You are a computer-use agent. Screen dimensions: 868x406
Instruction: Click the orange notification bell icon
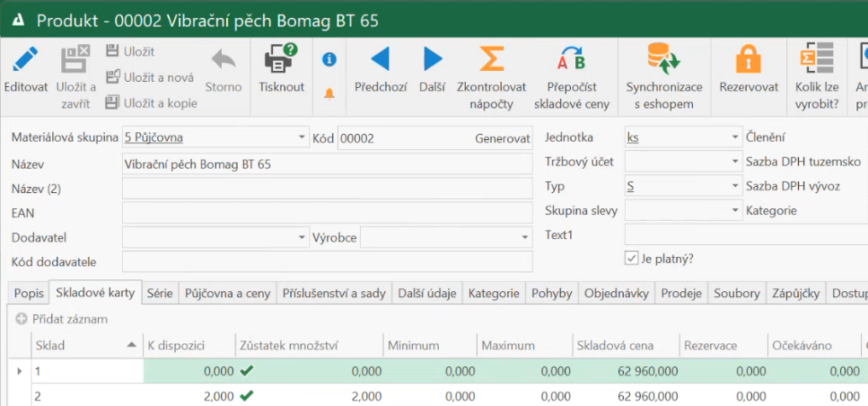pos(329,93)
